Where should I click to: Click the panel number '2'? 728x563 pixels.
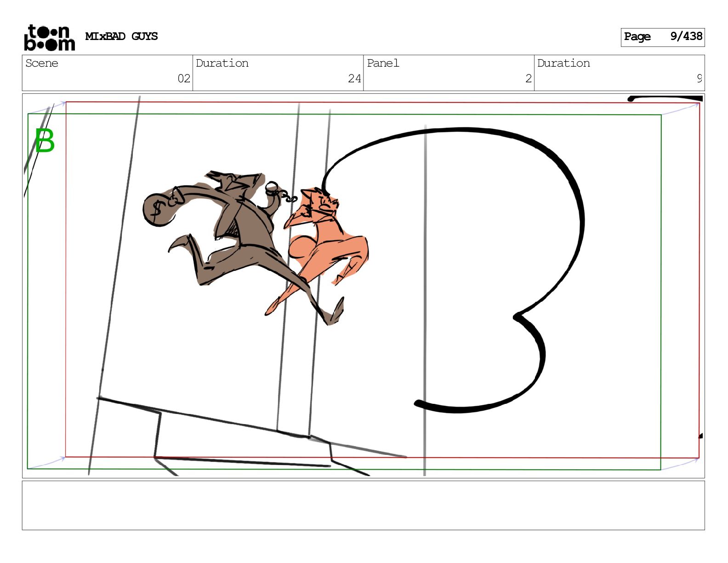pyautogui.click(x=529, y=79)
